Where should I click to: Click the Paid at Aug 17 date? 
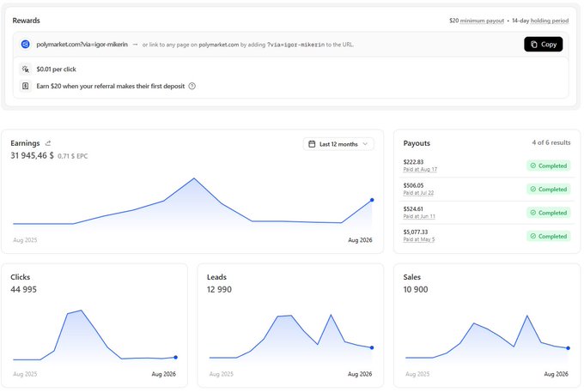[x=420, y=169]
